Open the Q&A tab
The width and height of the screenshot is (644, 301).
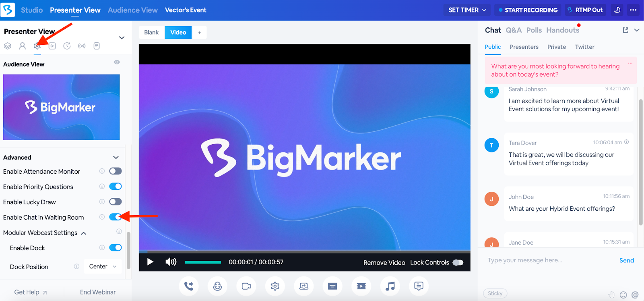(514, 30)
